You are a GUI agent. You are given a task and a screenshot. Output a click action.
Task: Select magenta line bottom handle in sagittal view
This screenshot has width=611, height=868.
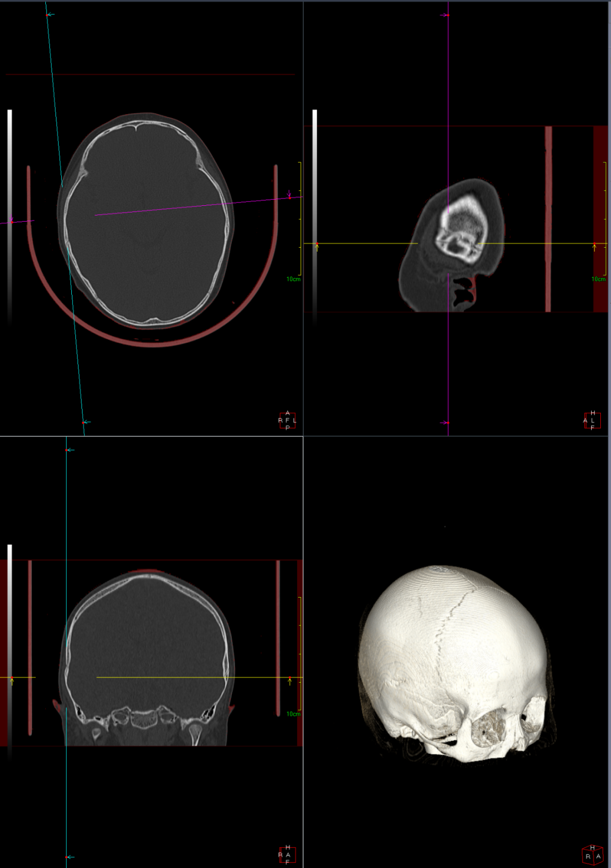(445, 422)
